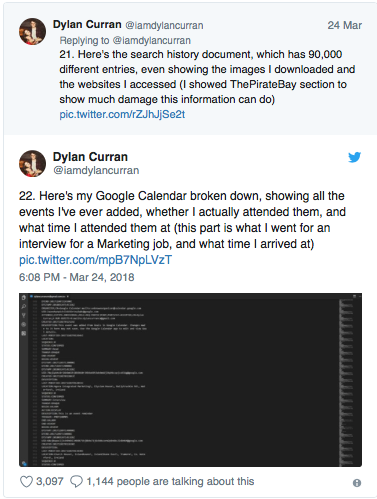Click "Replying to @iamdylancurran" mention
This screenshot has height=499, width=377.
pos(125,40)
